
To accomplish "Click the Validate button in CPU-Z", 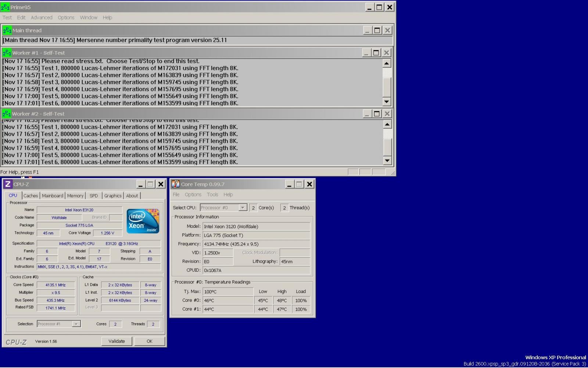I will point(116,341).
